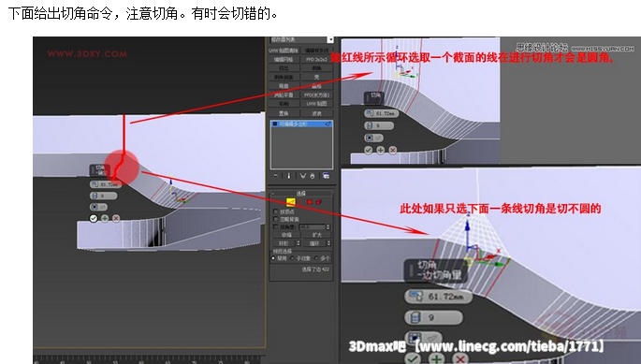Click the Configure Modifier Sets icon below the stack
This screenshot has height=364, width=641.
326,176
